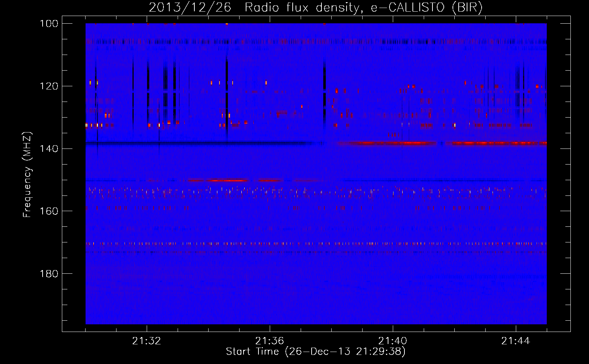
Task: Click the time tick label "21:36"
Action: [270, 341]
